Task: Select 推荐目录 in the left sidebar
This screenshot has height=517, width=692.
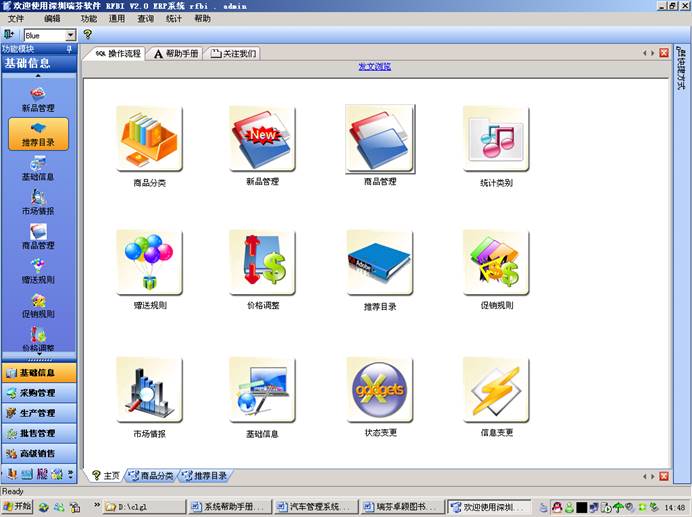Action: [x=38, y=133]
